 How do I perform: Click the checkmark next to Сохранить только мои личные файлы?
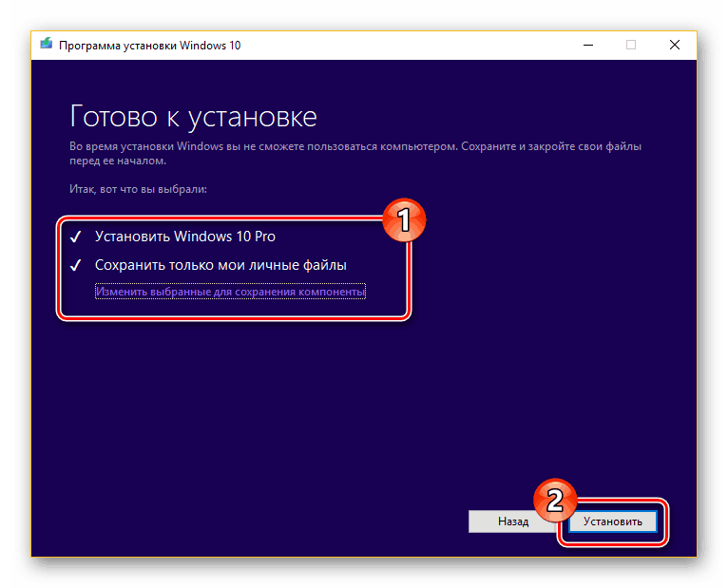pos(75,265)
